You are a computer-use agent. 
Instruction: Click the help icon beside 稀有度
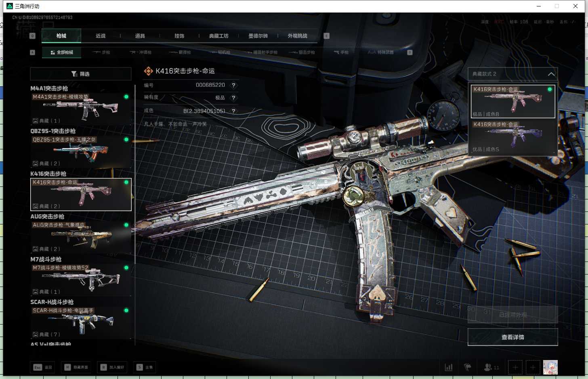[x=233, y=98]
